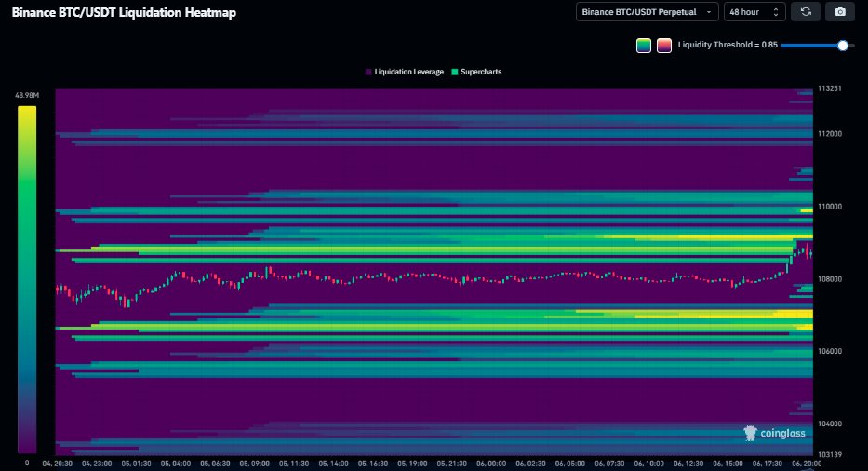Click the 06, 15:00 time axis label
This screenshot has height=471, width=868.
728,464
